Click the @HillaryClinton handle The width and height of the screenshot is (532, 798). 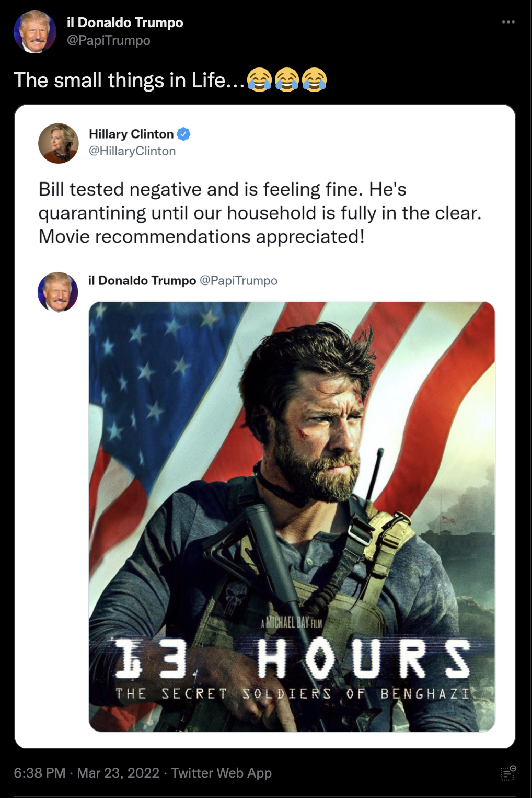132,151
